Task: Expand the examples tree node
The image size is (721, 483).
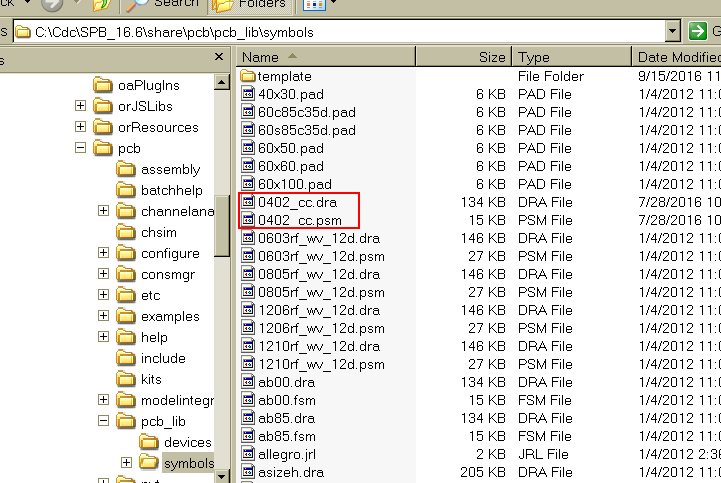Action: click(103, 316)
